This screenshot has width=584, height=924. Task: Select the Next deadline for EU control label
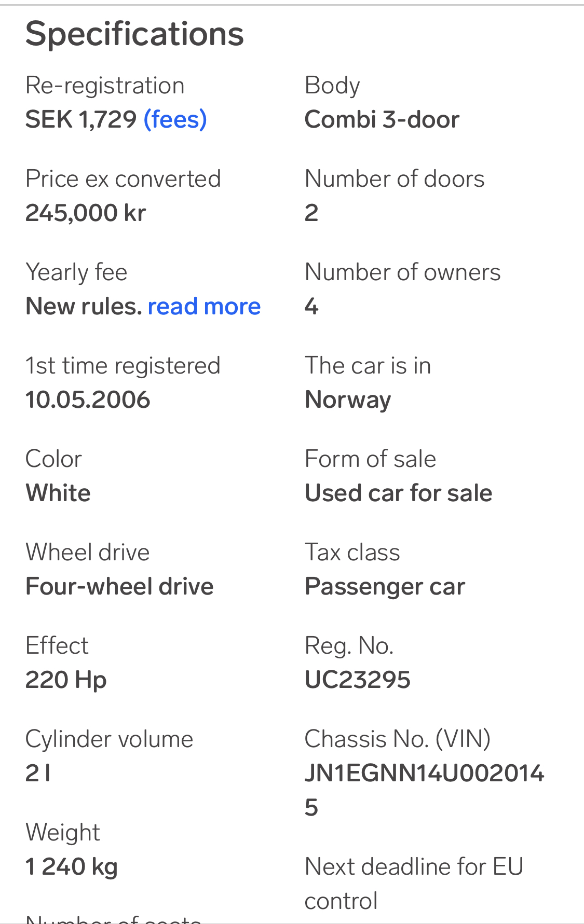click(x=414, y=884)
